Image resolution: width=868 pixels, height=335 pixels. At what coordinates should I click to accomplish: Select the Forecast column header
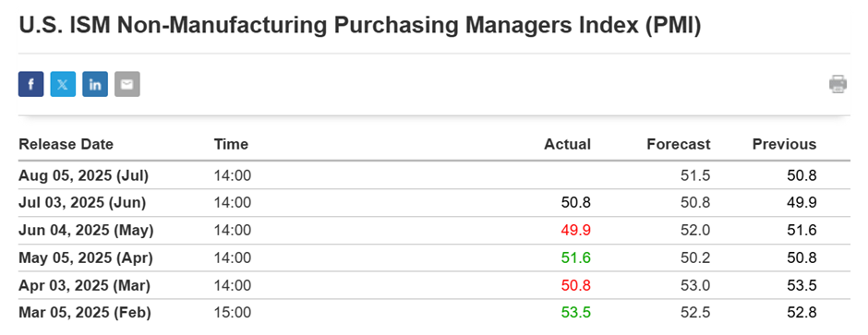click(679, 144)
